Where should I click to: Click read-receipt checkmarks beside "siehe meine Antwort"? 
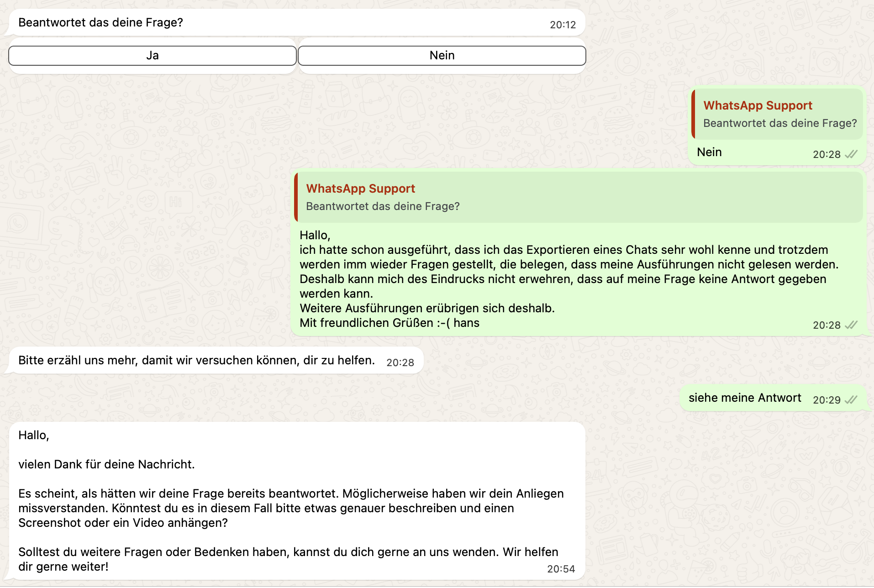[851, 400]
